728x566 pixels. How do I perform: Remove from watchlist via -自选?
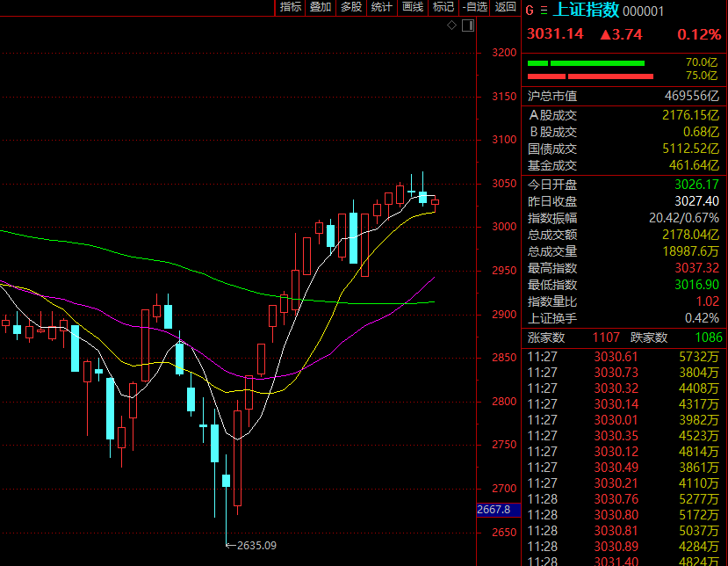point(474,7)
